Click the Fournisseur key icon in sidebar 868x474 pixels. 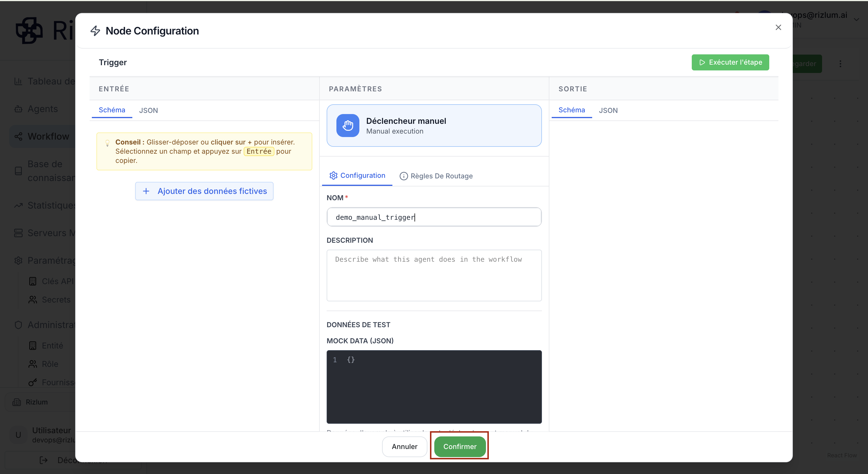coord(33,382)
